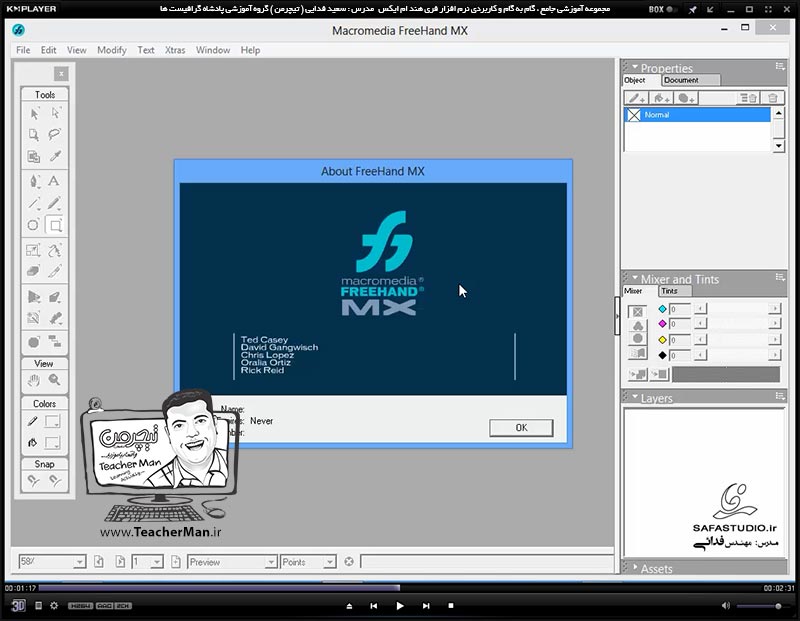Viewport: 800px width, 621px height.
Task: Collapse the Properties panel
Action: click(635, 67)
